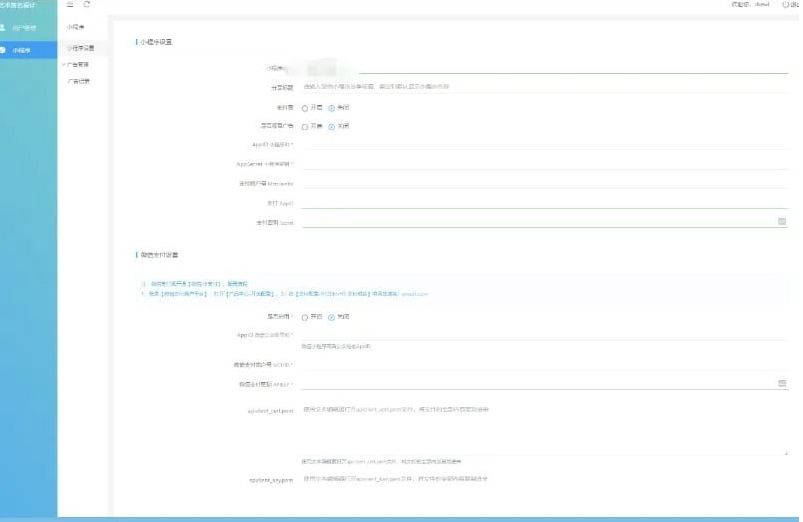Click into the apiclient_cert.pem text area
803x522 pixels.
click(544, 429)
